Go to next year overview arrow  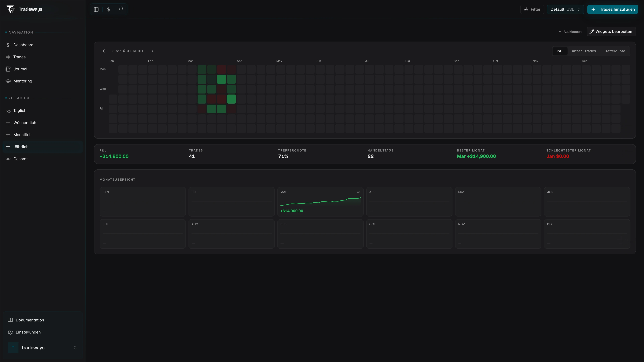click(152, 51)
